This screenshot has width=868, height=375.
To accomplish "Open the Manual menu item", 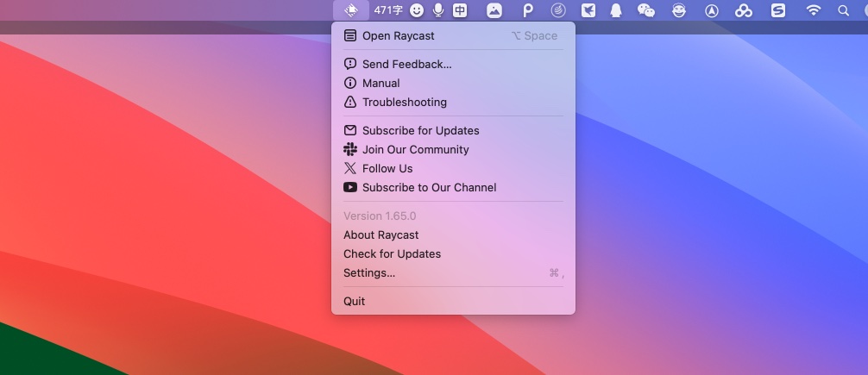I will pos(453,83).
